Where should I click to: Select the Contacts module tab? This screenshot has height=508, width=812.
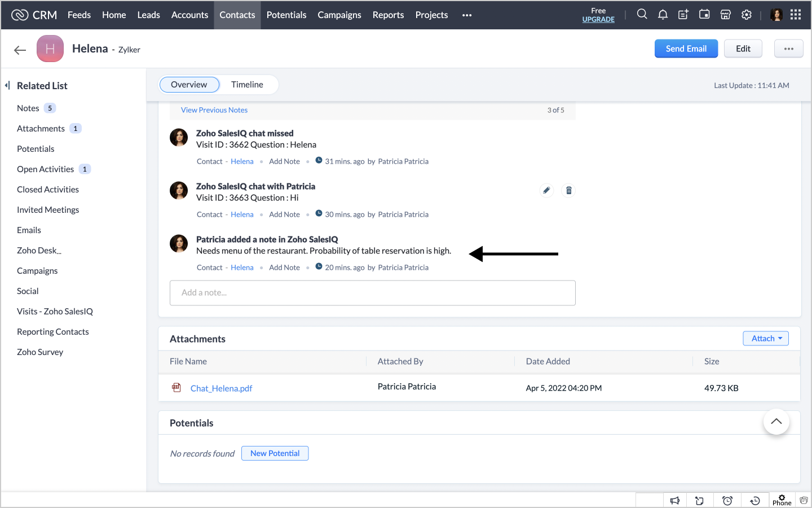click(237, 15)
